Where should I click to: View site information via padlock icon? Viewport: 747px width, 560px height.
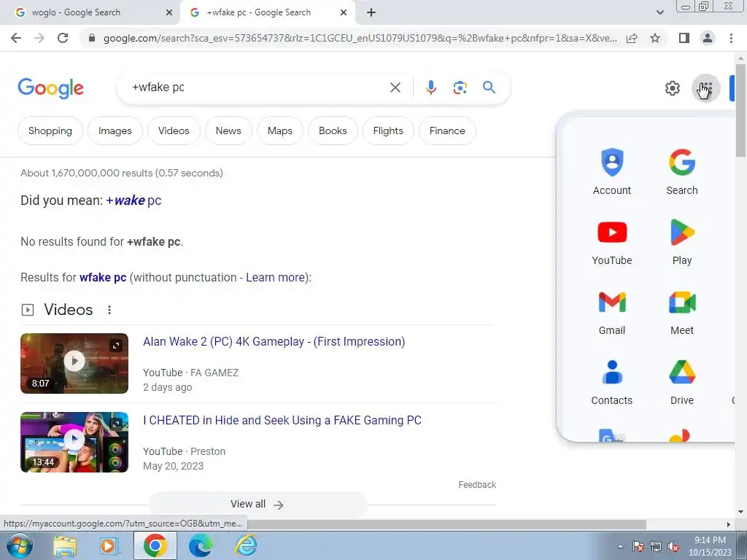[92, 38]
